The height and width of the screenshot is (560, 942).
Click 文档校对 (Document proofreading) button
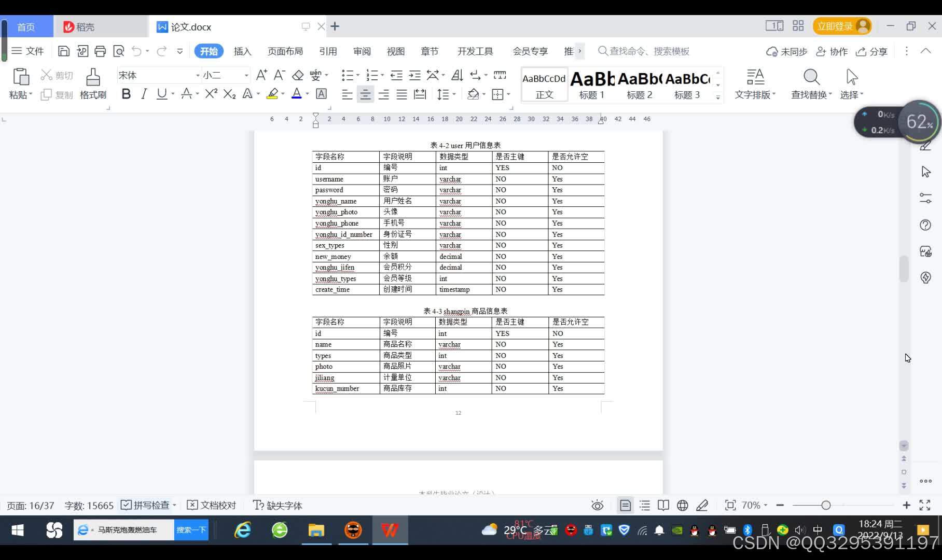[212, 505]
